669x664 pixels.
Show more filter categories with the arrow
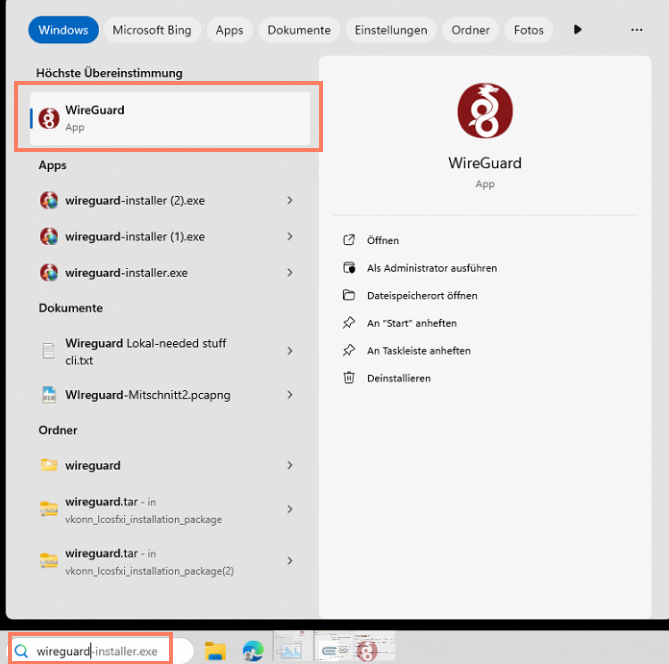(x=577, y=29)
